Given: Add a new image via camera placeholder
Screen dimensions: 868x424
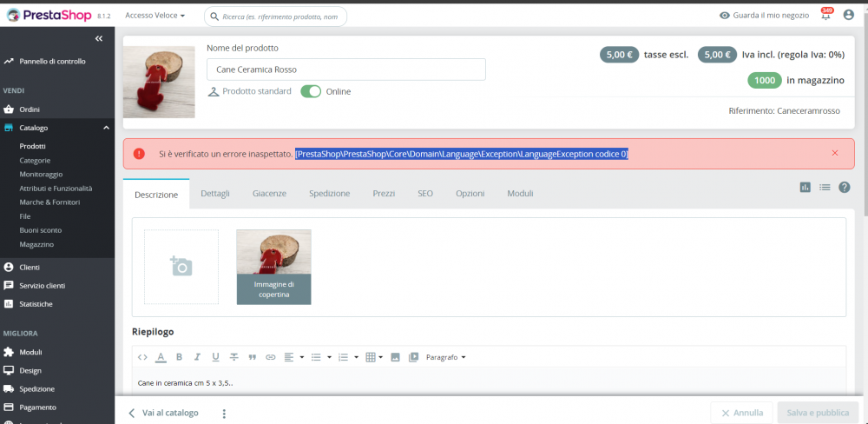Looking at the screenshot, I should tap(181, 267).
